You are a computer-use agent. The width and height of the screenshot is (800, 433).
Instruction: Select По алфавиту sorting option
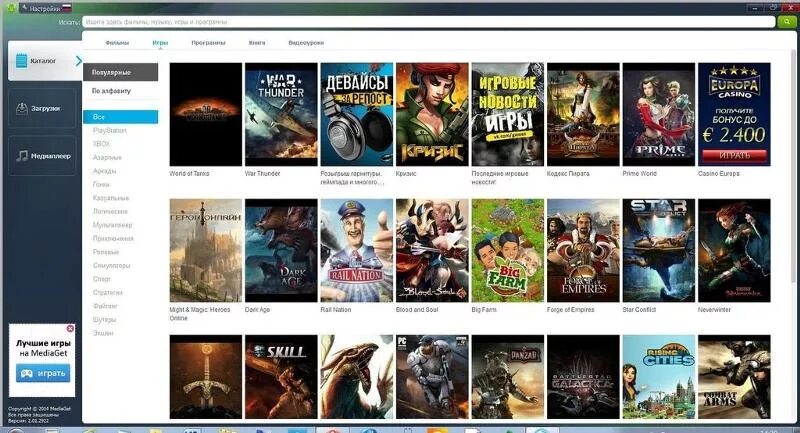point(120,91)
